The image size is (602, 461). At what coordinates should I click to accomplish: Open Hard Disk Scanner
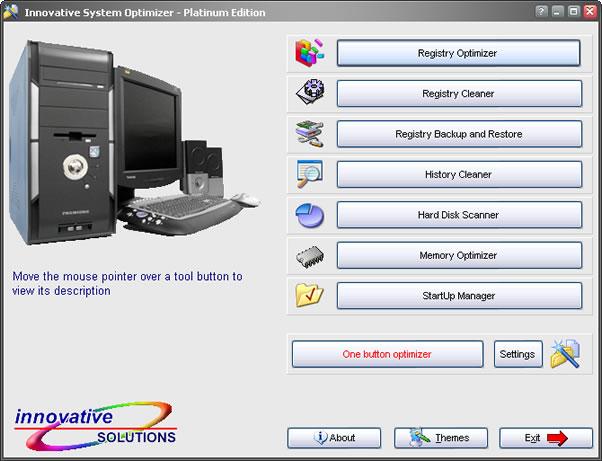pyautogui.click(x=459, y=215)
